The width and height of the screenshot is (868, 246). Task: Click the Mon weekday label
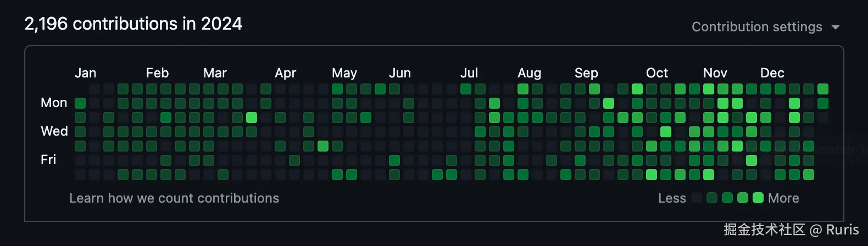(x=54, y=103)
